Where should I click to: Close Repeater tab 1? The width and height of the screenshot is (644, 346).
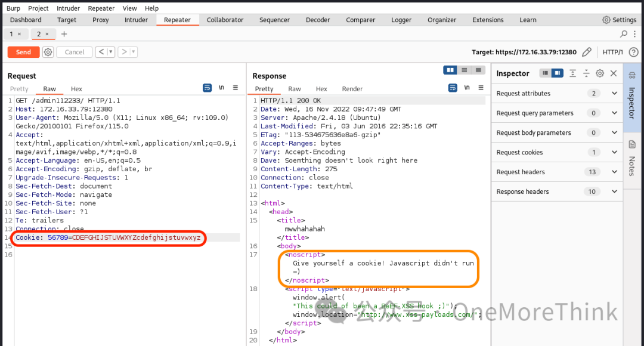click(19, 34)
